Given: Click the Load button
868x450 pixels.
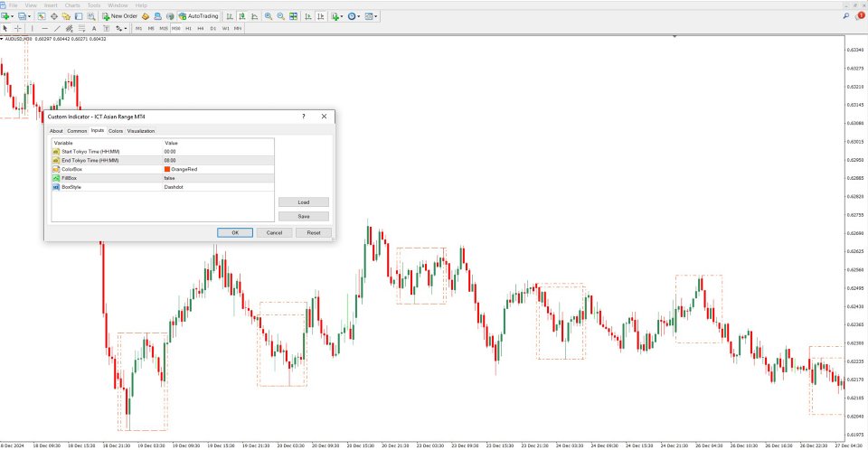Looking at the screenshot, I should click(x=304, y=202).
